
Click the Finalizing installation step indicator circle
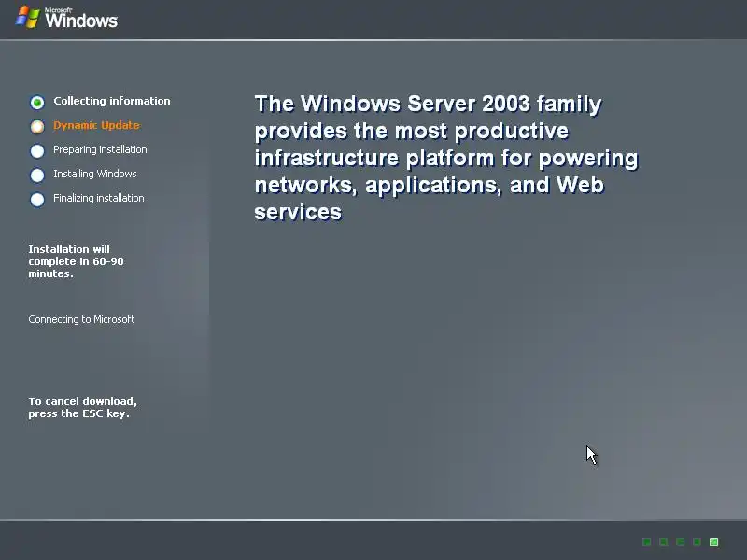pos(37,199)
